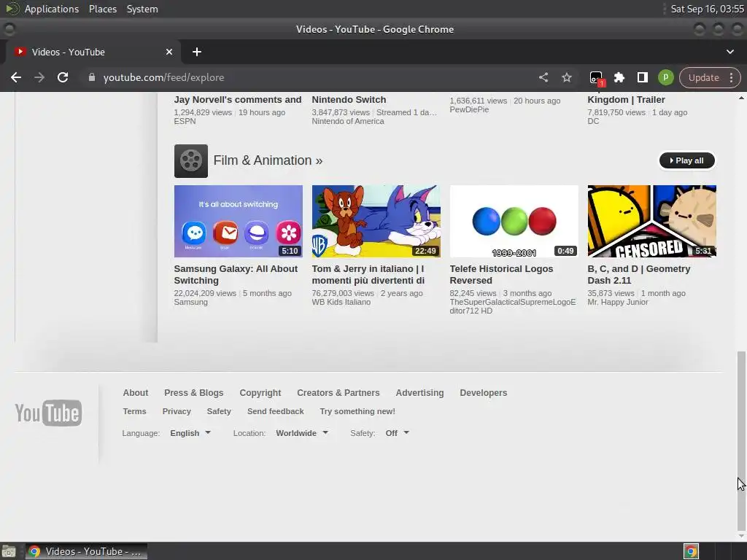Image resolution: width=747 pixels, height=560 pixels.
Task: Open the extension icon with red badge
Action: click(x=597, y=78)
